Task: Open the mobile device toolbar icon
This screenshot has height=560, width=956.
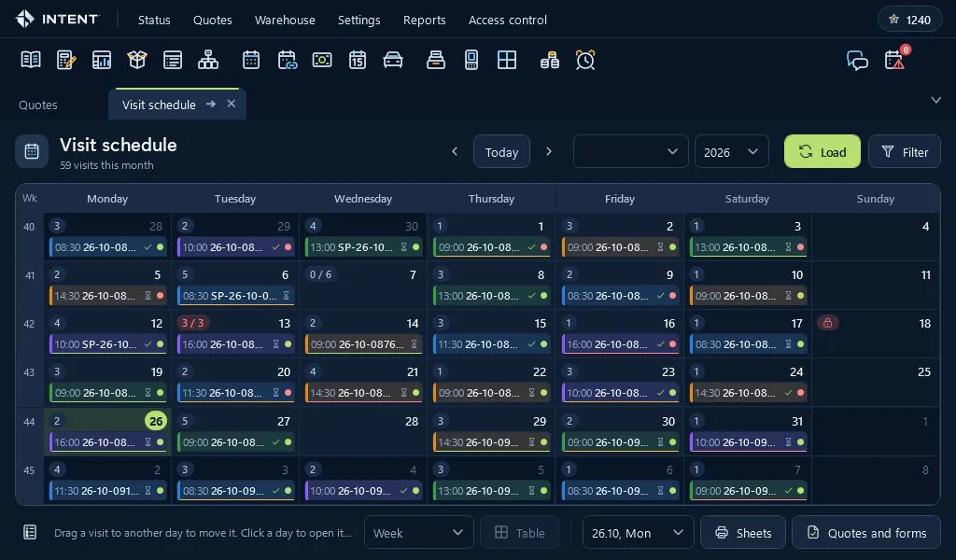Action: [471, 60]
